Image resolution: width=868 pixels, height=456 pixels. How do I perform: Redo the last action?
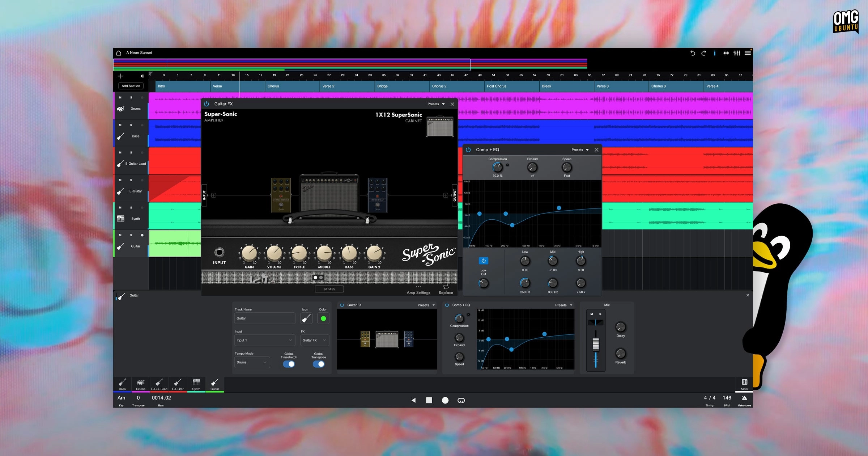point(703,53)
